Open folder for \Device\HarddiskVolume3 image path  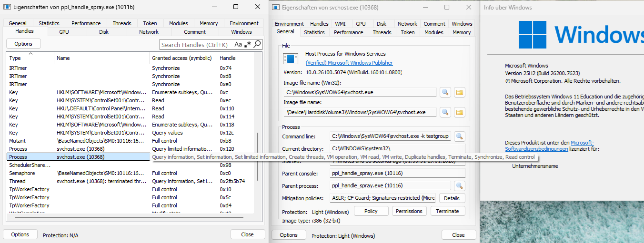tap(459, 112)
